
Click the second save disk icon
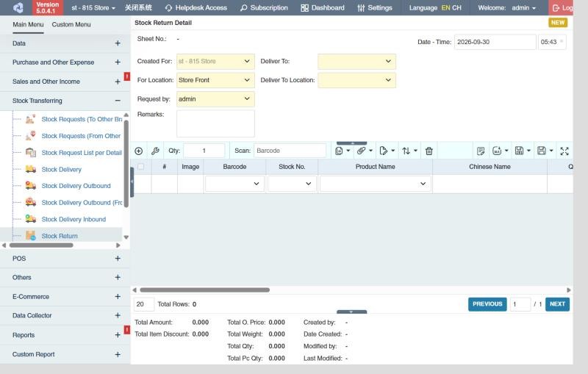(542, 151)
